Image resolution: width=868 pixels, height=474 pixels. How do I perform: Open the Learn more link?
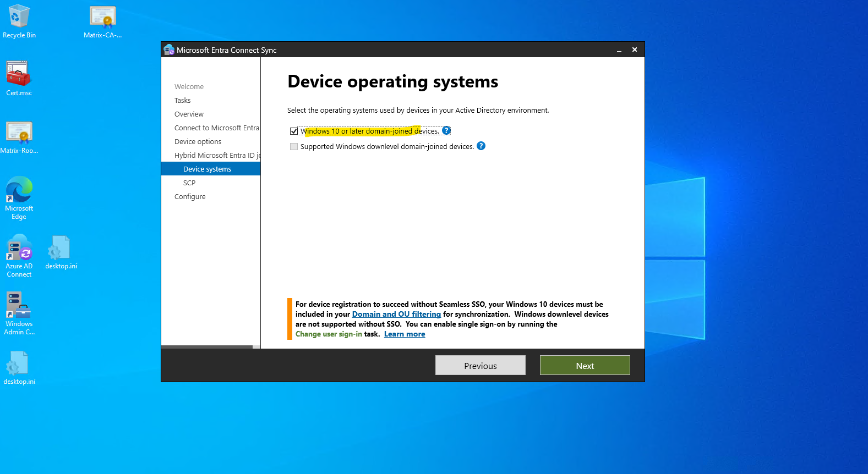[405, 334]
